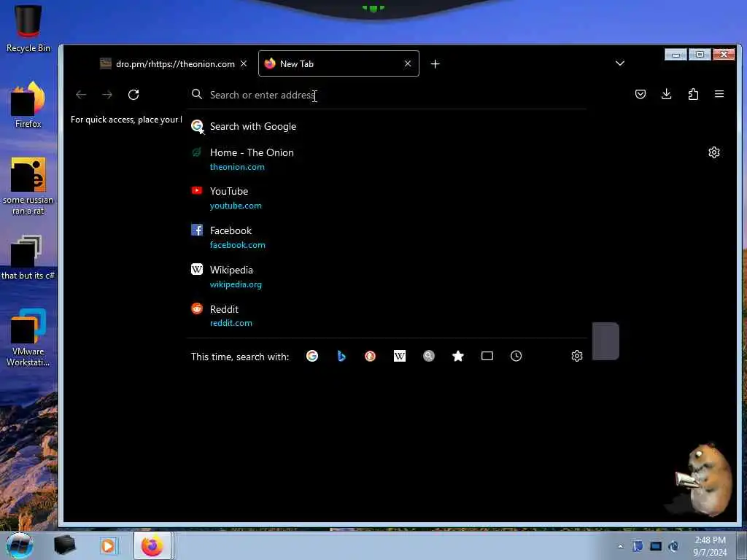Click the black taskbar icon beside Start
The width and height of the screenshot is (747, 560).
[x=65, y=545]
